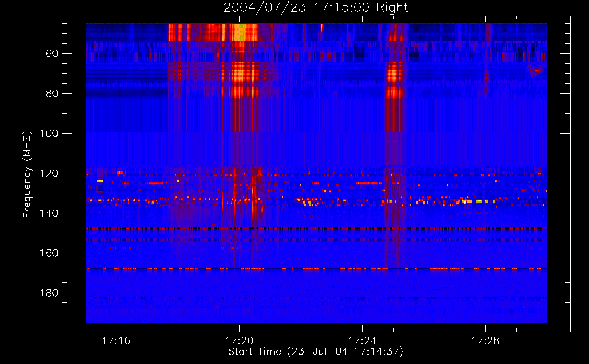Screen dimensions: 589x364
Task: Click the 140 frequency tick label
Action: (x=49, y=213)
